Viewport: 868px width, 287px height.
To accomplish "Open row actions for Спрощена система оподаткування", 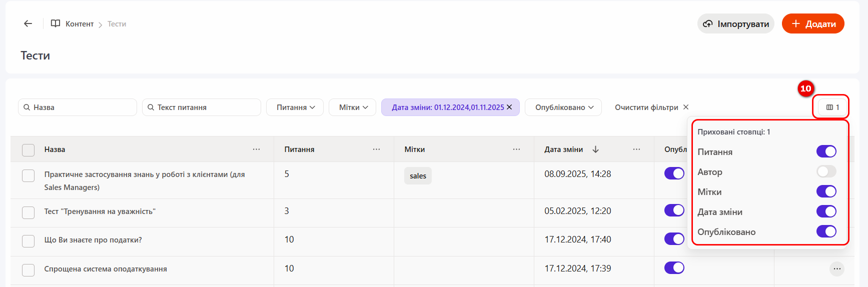I will tap(836, 269).
